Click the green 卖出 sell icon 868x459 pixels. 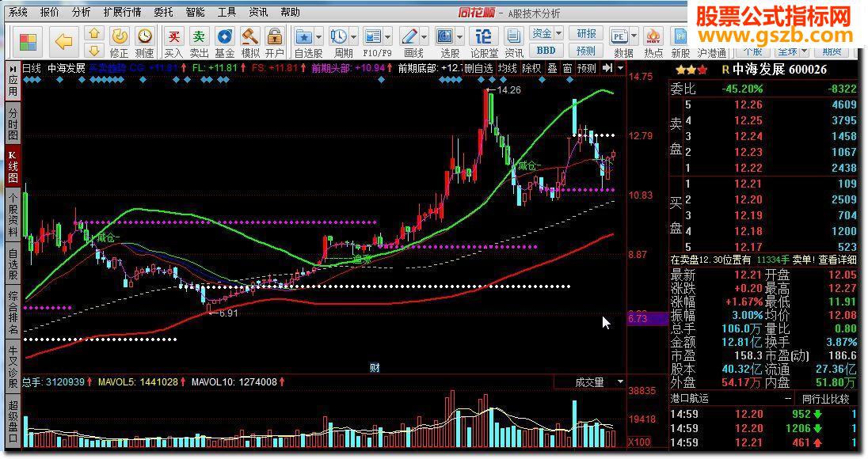199,36
